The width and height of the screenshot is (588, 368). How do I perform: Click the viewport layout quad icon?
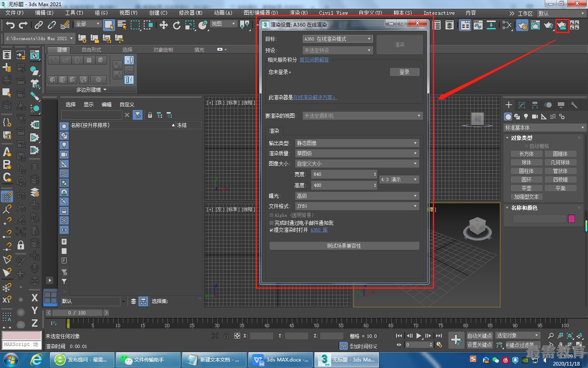pos(51,298)
